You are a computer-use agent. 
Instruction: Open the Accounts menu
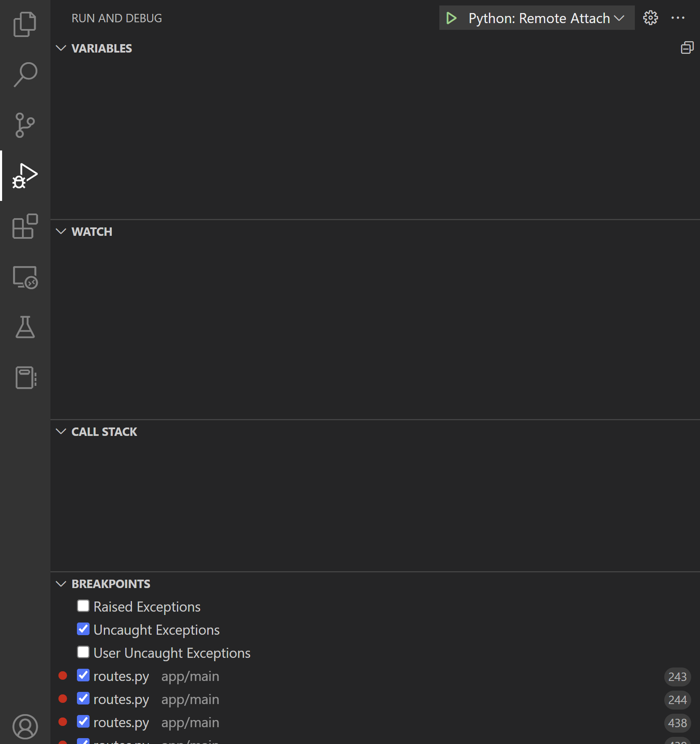point(25,727)
